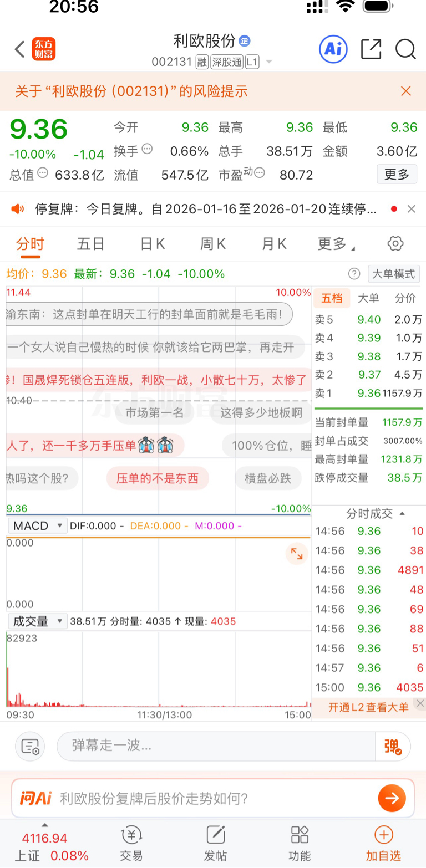Select the 分价 tab
This screenshot has width=426, height=868.
405,298
